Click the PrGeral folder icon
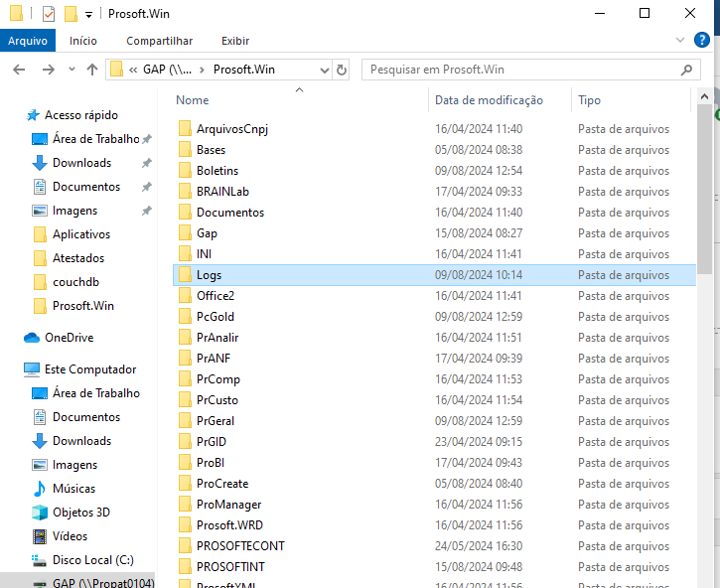The width and height of the screenshot is (720, 588). tap(185, 421)
